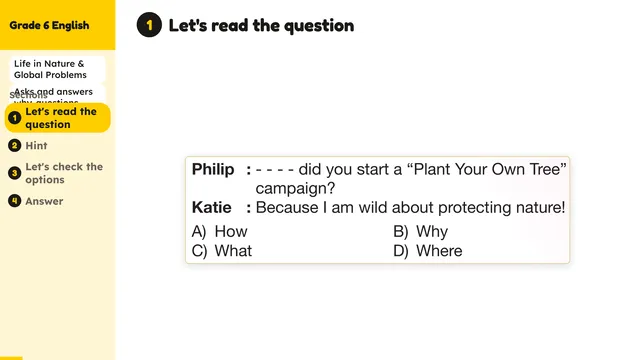Go to Let's check the options section
This screenshot has width=640, height=360.
64,173
